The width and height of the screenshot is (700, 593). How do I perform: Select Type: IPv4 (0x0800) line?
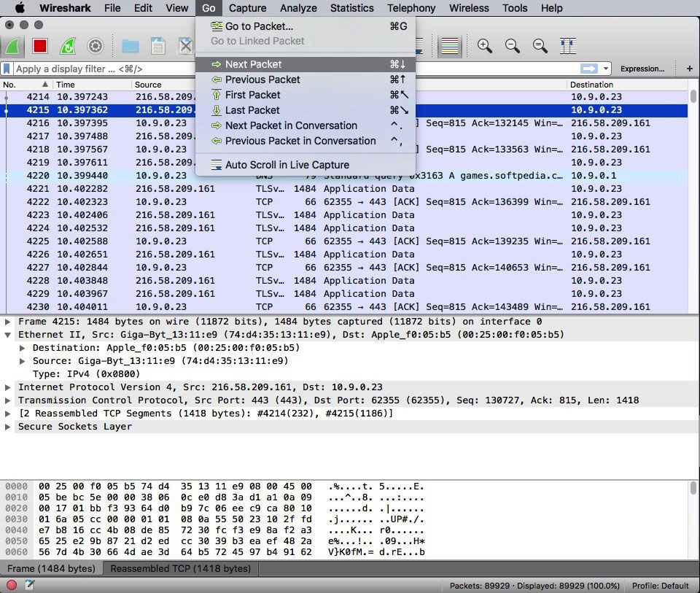86,373
